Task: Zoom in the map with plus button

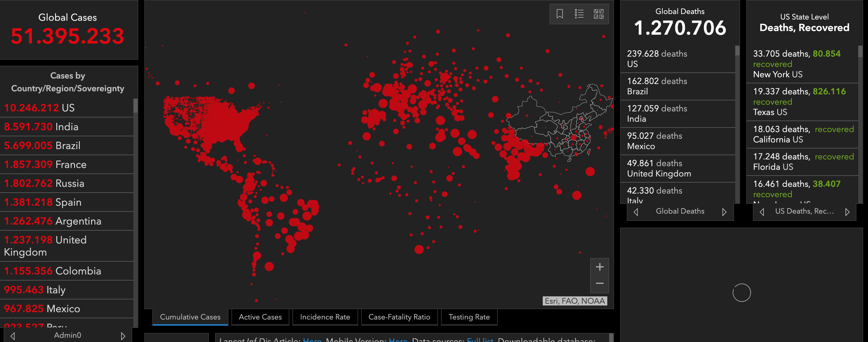Action: click(x=599, y=267)
